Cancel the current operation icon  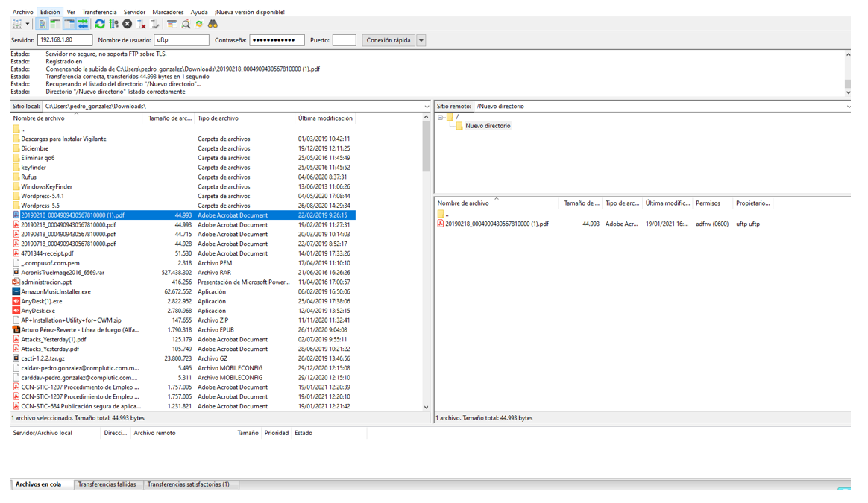pos(128,24)
